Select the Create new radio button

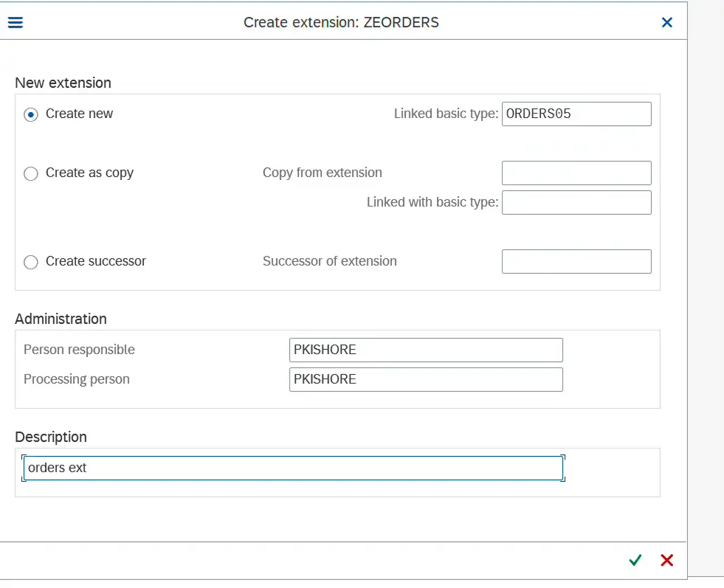point(31,114)
